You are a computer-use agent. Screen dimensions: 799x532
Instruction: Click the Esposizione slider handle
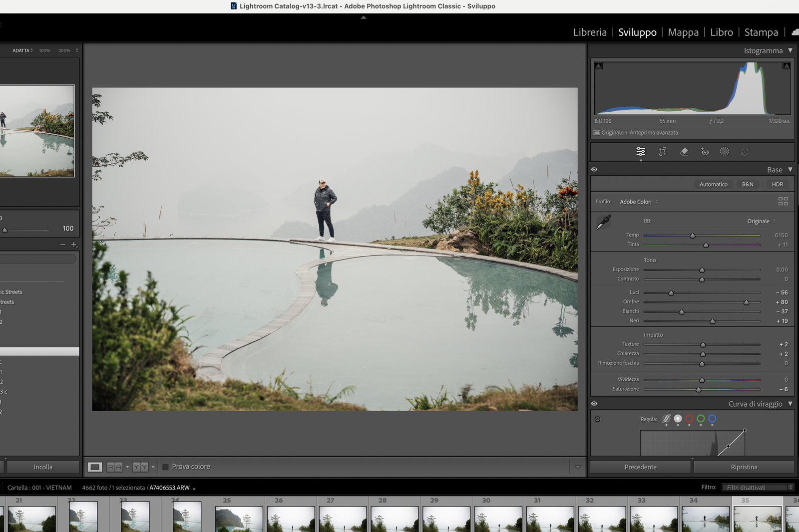[702, 270]
